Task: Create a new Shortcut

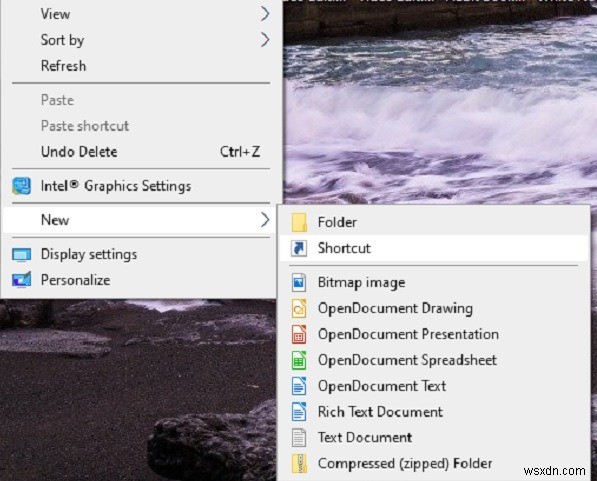Action: tap(434, 248)
